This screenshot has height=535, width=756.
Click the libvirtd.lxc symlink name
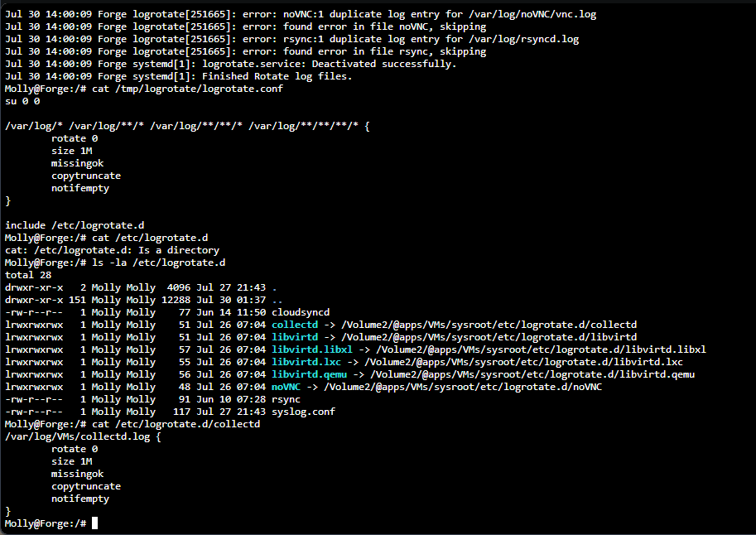point(306,362)
